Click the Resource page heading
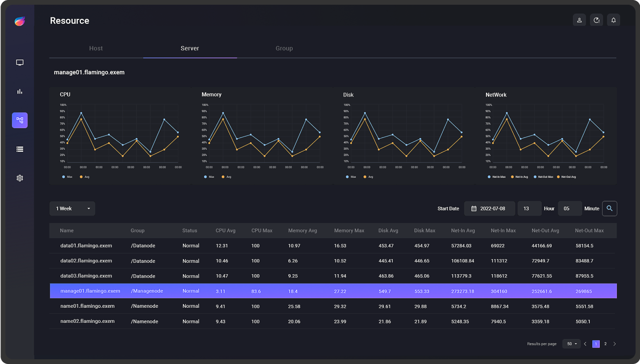640x364 pixels. [x=69, y=21]
